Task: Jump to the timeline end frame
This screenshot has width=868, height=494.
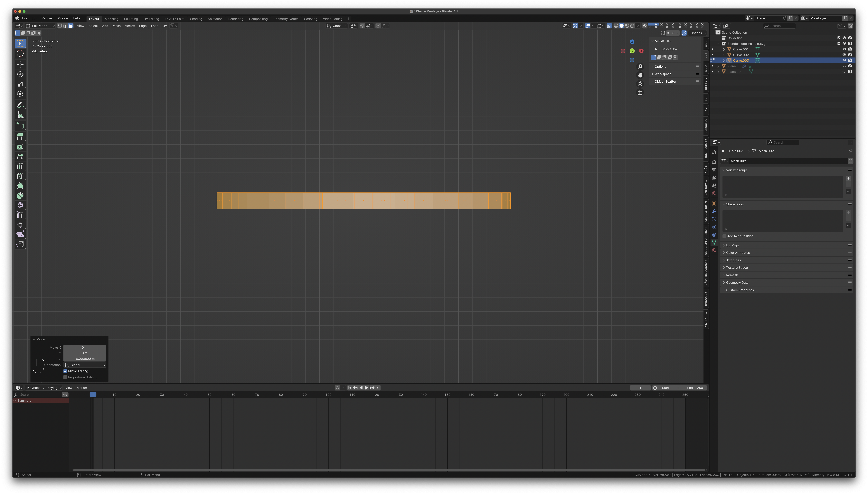Action: (378, 388)
